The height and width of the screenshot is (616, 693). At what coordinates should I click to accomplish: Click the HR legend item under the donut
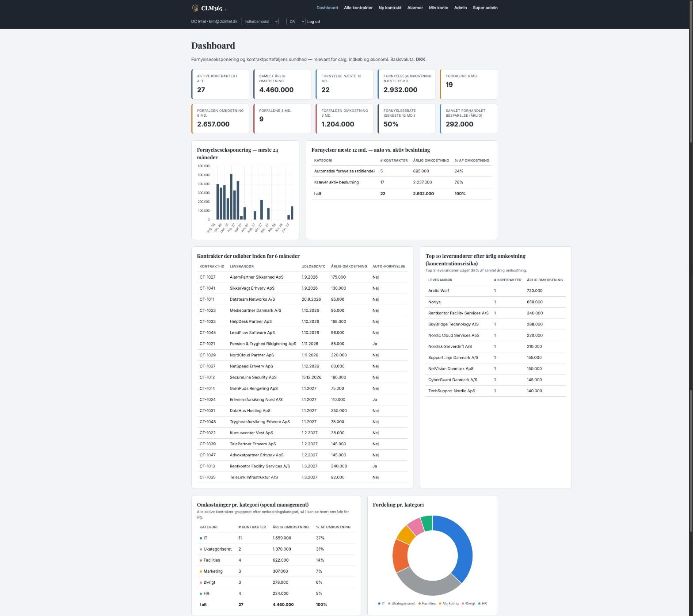(482, 603)
